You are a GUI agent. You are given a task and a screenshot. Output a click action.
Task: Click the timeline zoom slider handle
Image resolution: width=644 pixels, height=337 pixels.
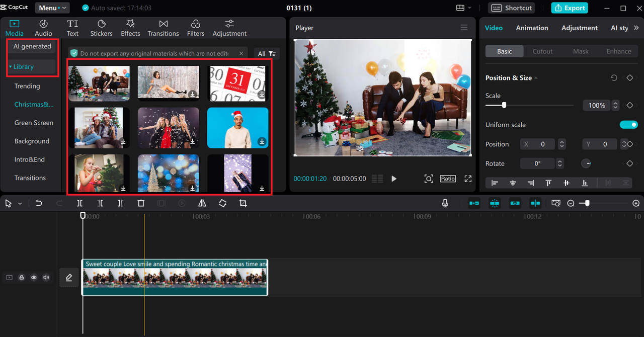tap(587, 203)
